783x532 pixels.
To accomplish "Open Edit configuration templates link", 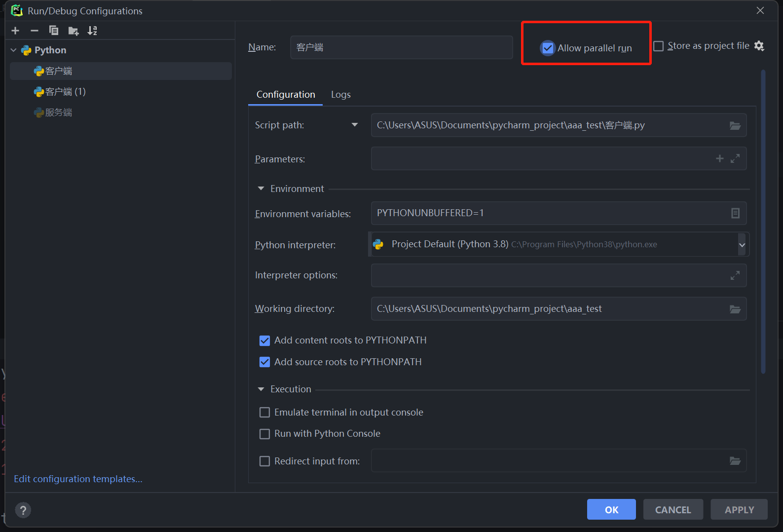I will pyautogui.click(x=78, y=479).
